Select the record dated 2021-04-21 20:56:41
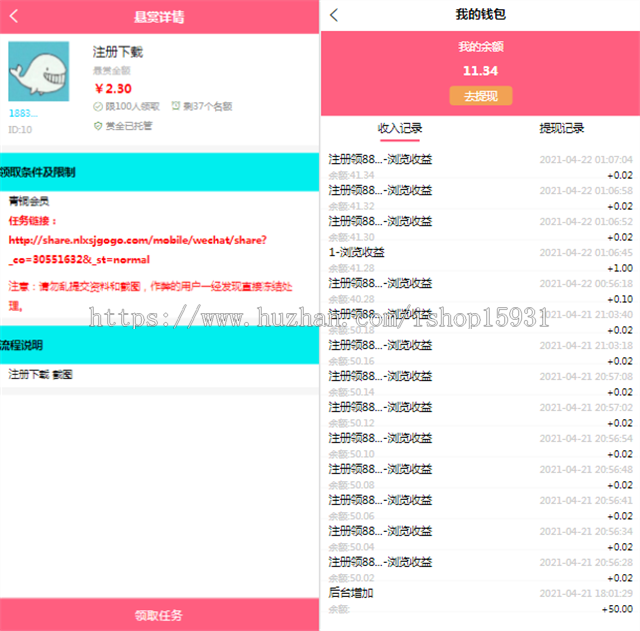 point(480,508)
